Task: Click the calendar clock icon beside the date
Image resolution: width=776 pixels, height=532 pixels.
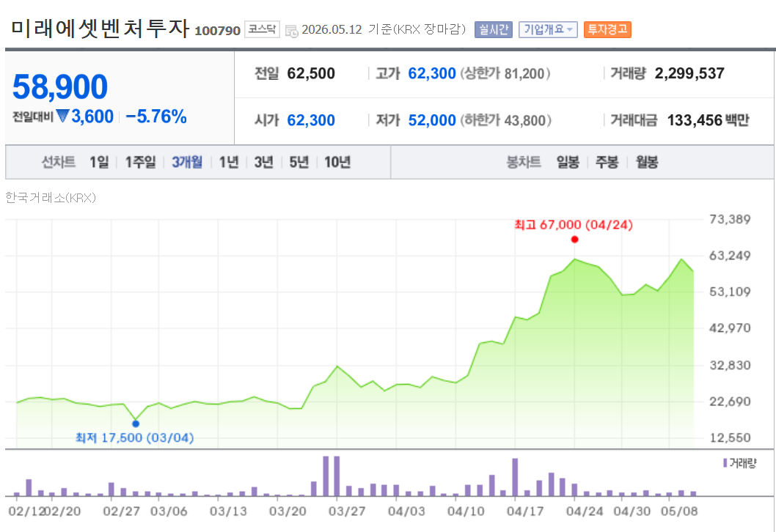Action: click(x=291, y=31)
